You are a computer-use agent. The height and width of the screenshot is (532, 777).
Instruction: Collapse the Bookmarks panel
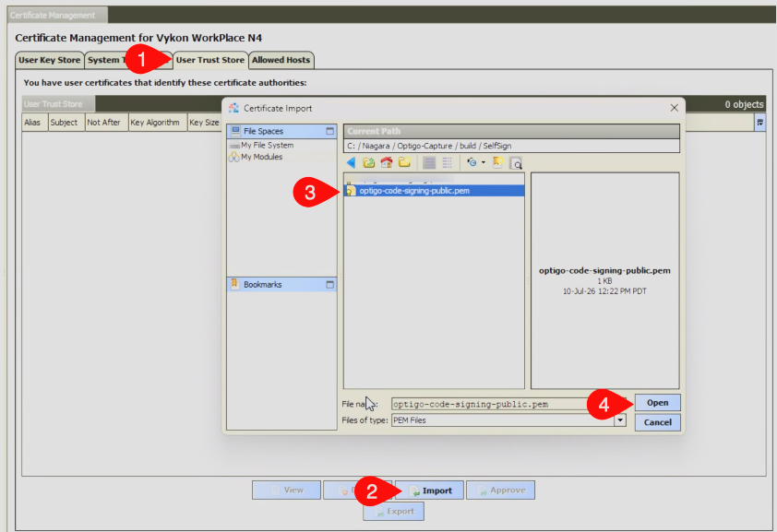coord(329,285)
